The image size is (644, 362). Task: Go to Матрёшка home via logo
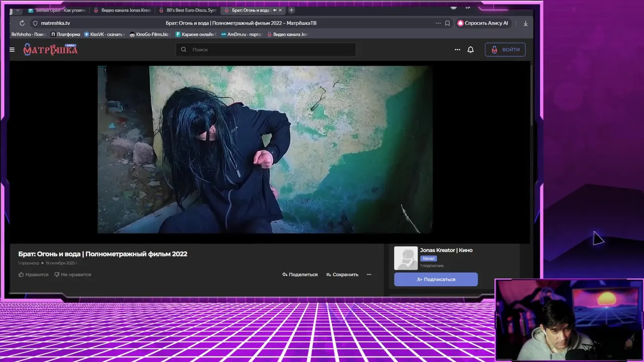(x=50, y=49)
